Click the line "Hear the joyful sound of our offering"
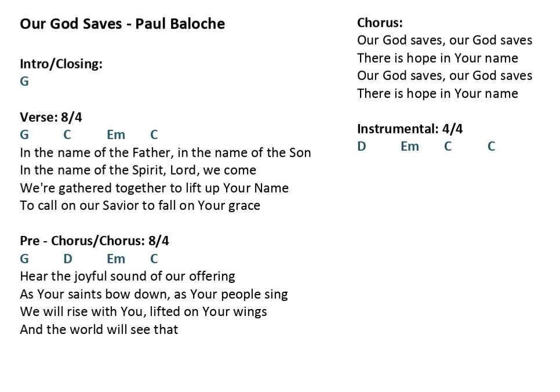560x392 pixels. (x=128, y=276)
